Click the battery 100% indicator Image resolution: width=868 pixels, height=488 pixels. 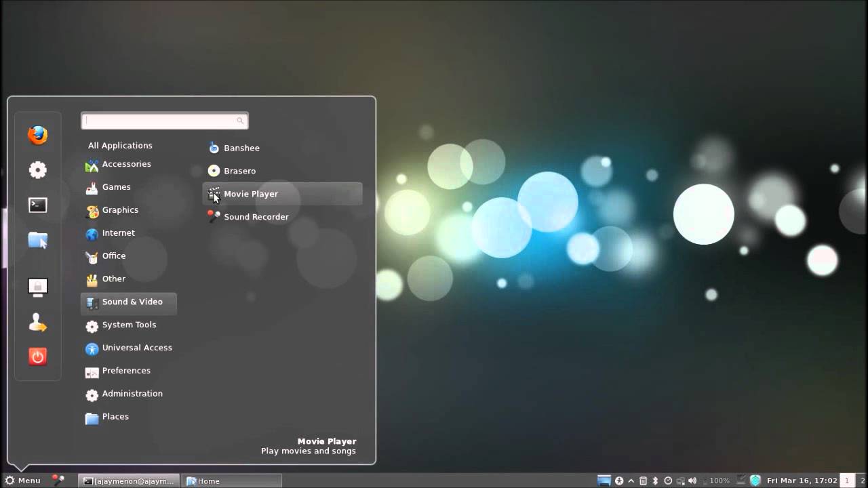click(715, 481)
